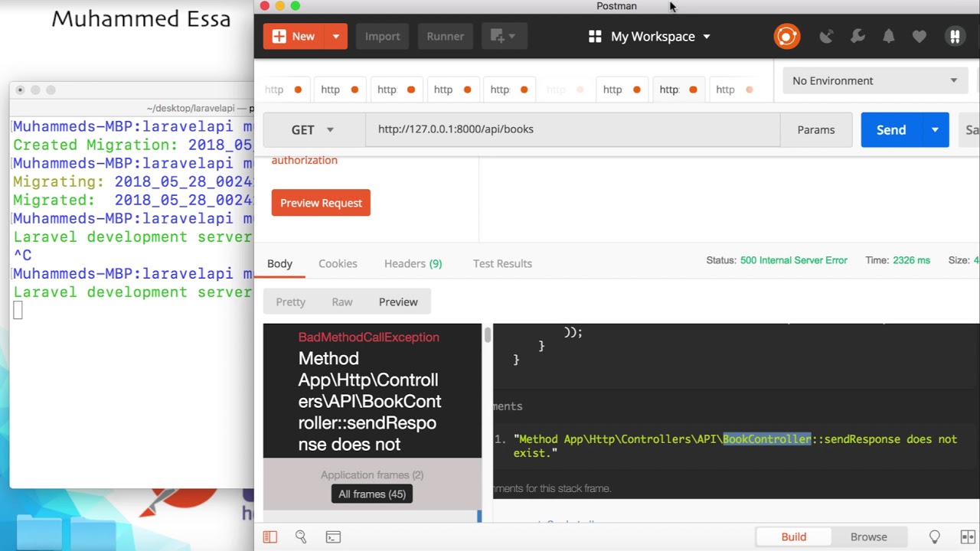Open the Interceptor satellite dish icon
This screenshot has height=551, width=980.
[x=826, y=36]
